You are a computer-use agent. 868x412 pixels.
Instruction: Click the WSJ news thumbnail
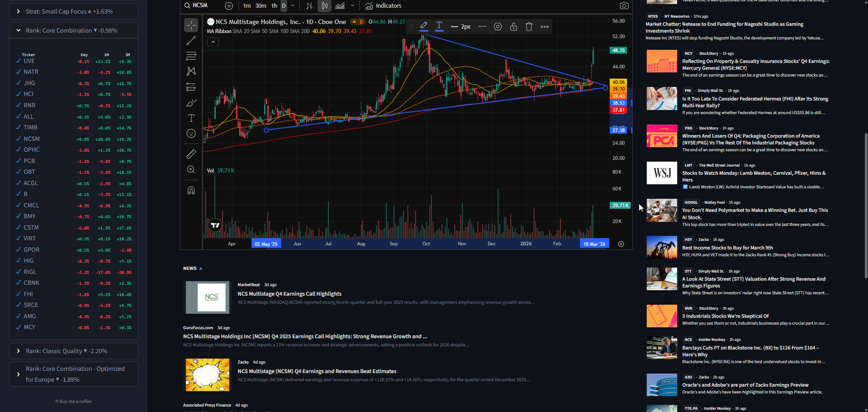662,173
